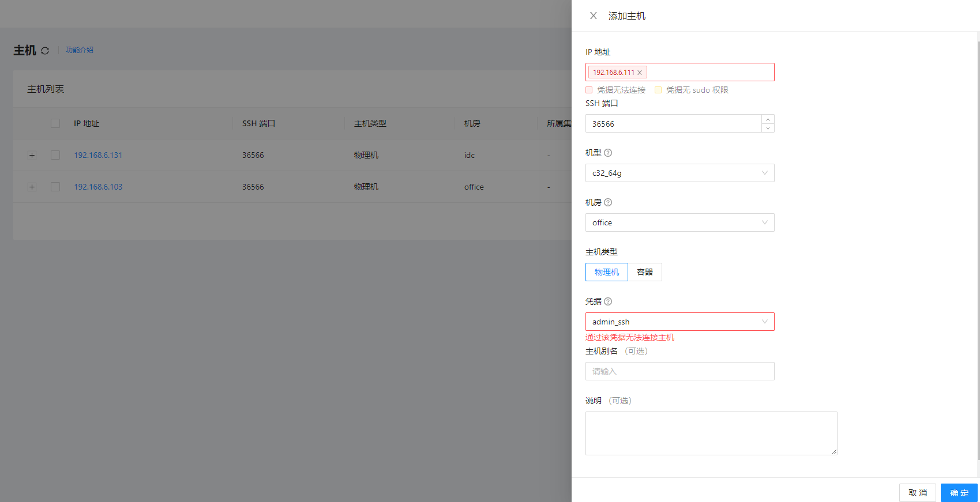Open the 机房 dropdown showing office

tap(679, 222)
